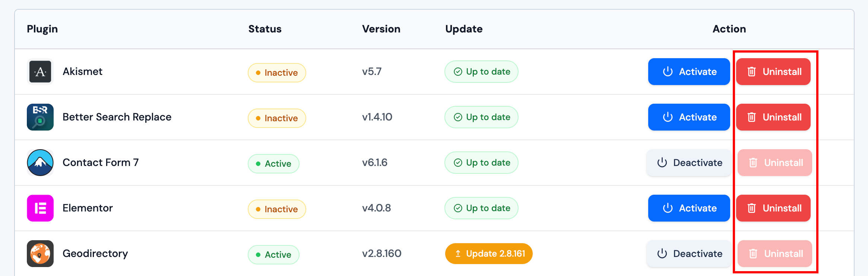
Task: Click the Geodirectory plugin name
Action: pos(95,254)
